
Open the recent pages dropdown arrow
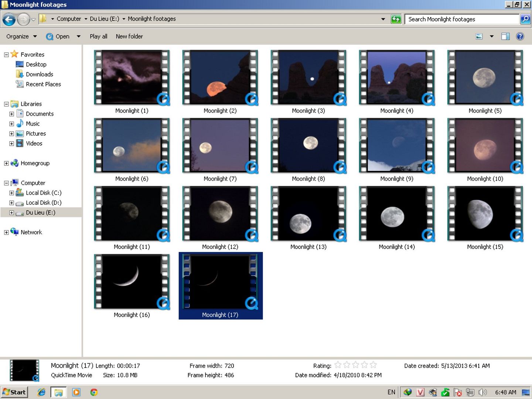click(33, 19)
